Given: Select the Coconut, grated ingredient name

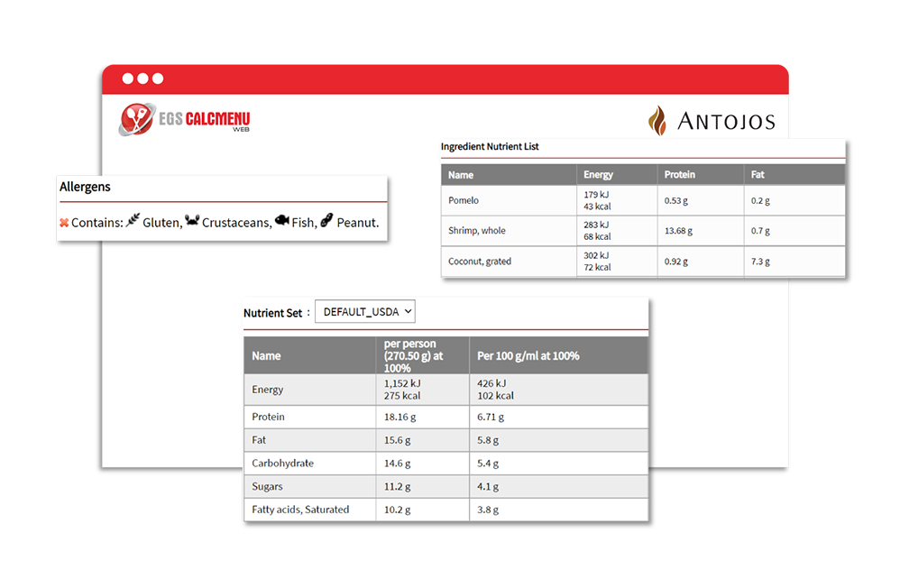Looking at the screenshot, I should point(480,262).
